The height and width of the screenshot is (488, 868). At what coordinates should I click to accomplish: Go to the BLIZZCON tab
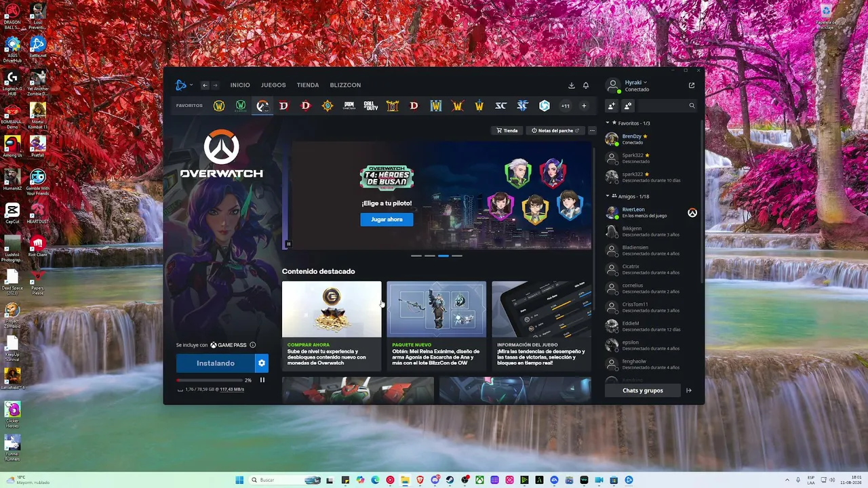[x=345, y=85]
